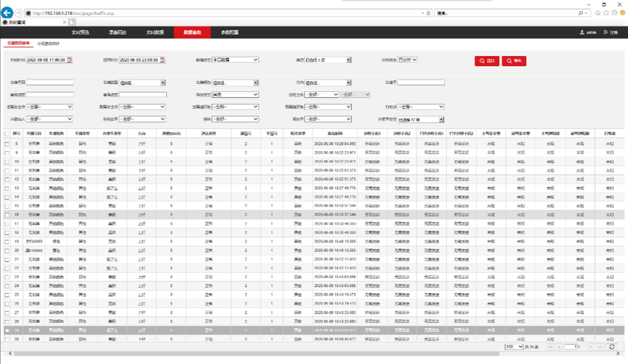
Task: Click the red 导出 export button
Action: pos(513,60)
